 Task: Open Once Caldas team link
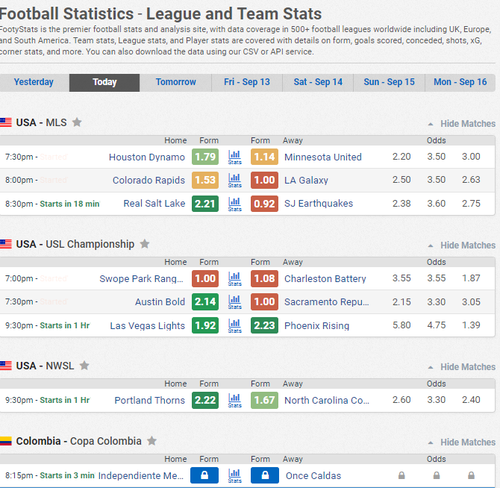click(313, 476)
